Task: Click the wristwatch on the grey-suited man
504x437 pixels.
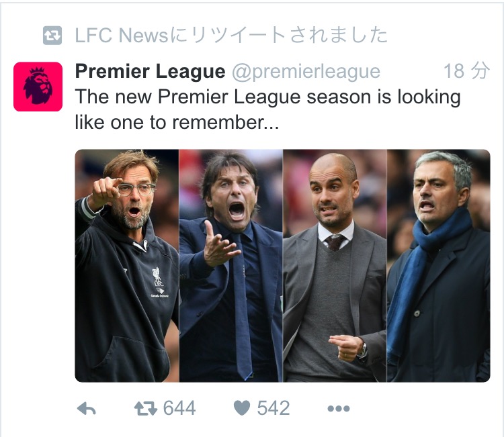Action: coord(362,349)
